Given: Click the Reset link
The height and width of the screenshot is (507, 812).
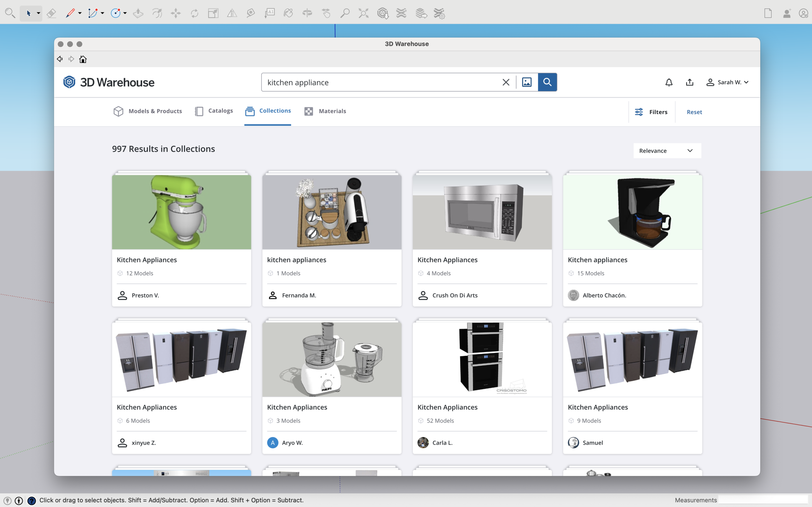Looking at the screenshot, I should [x=694, y=112].
